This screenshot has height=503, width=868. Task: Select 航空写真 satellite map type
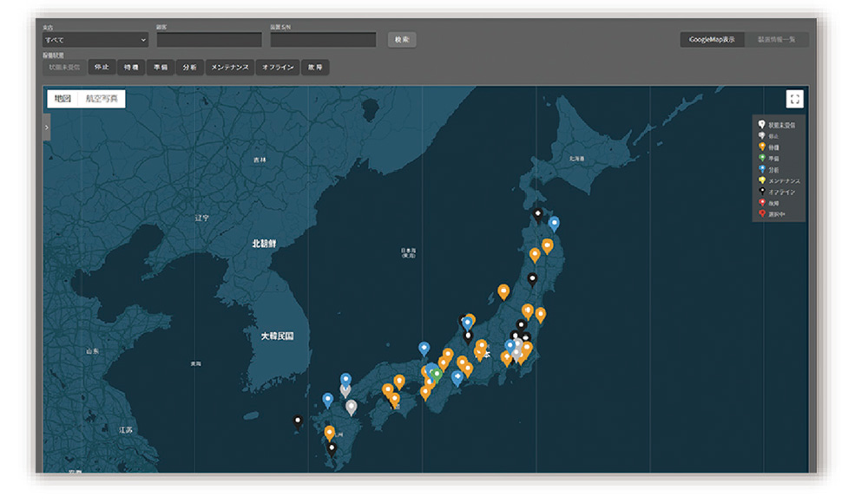[x=102, y=99]
